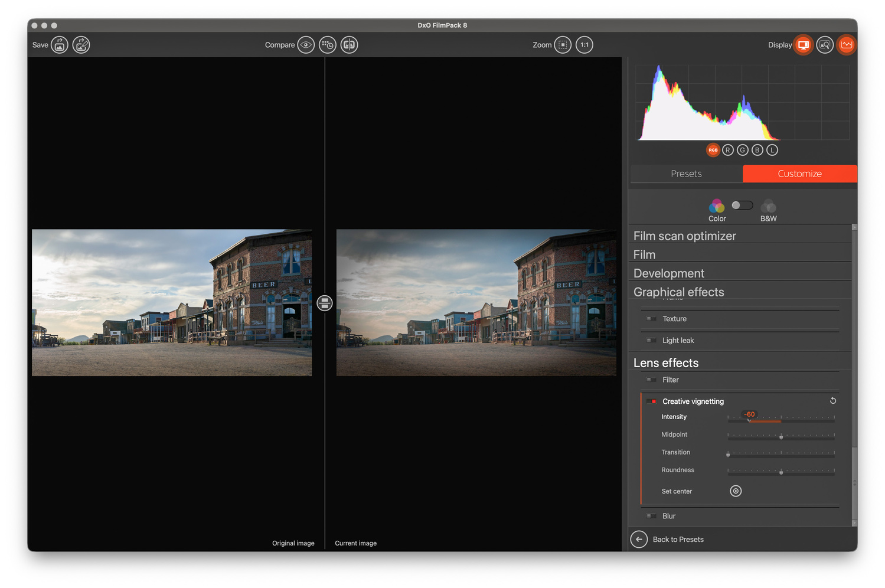
Task: Show the green channel histogram
Action: [x=743, y=150]
